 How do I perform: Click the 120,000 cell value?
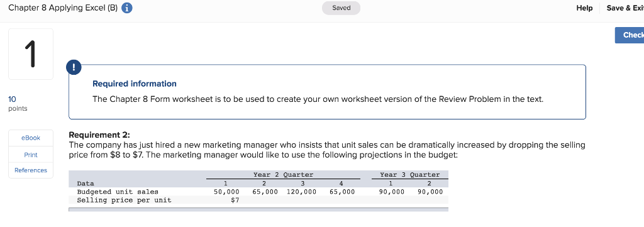(x=301, y=192)
